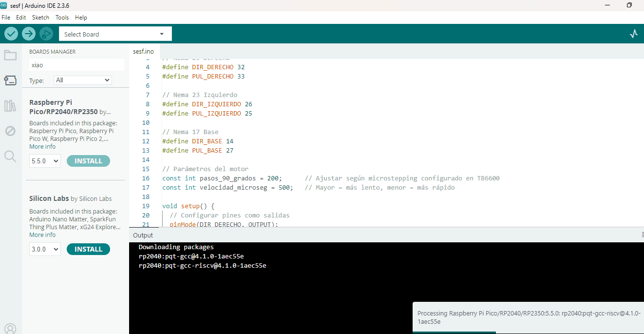Screen dimensions: 644x334
Task: Open the Help menu
Action: click(x=81, y=17)
